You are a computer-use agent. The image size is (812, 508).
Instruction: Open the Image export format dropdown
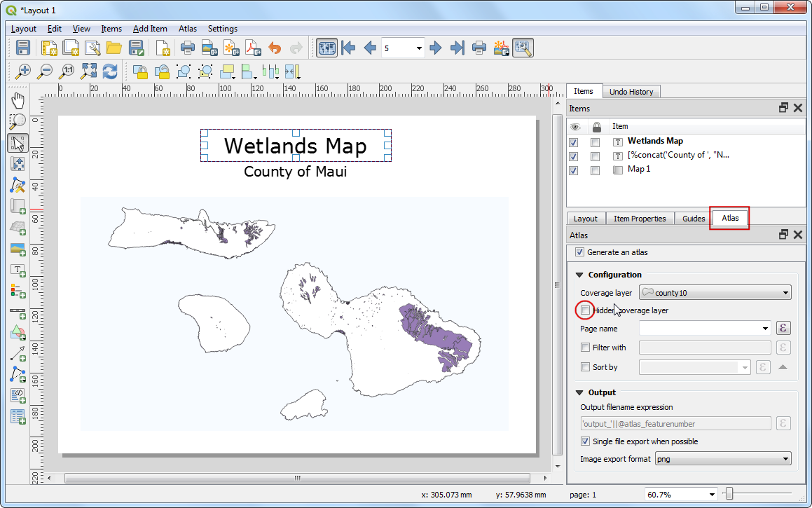click(x=722, y=460)
